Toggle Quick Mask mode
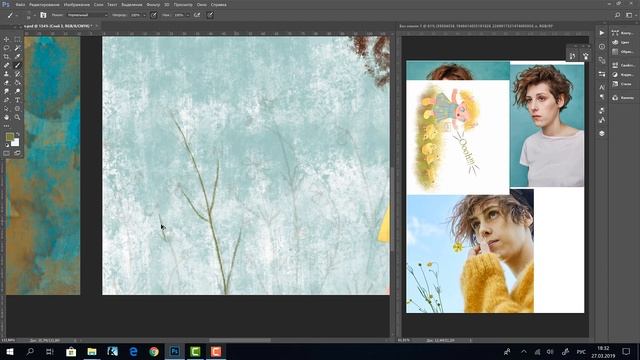 click(x=6, y=153)
